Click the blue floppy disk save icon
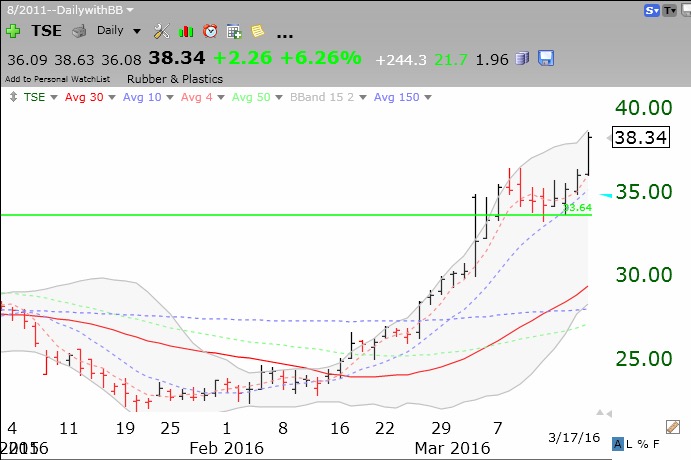 tap(546, 59)
